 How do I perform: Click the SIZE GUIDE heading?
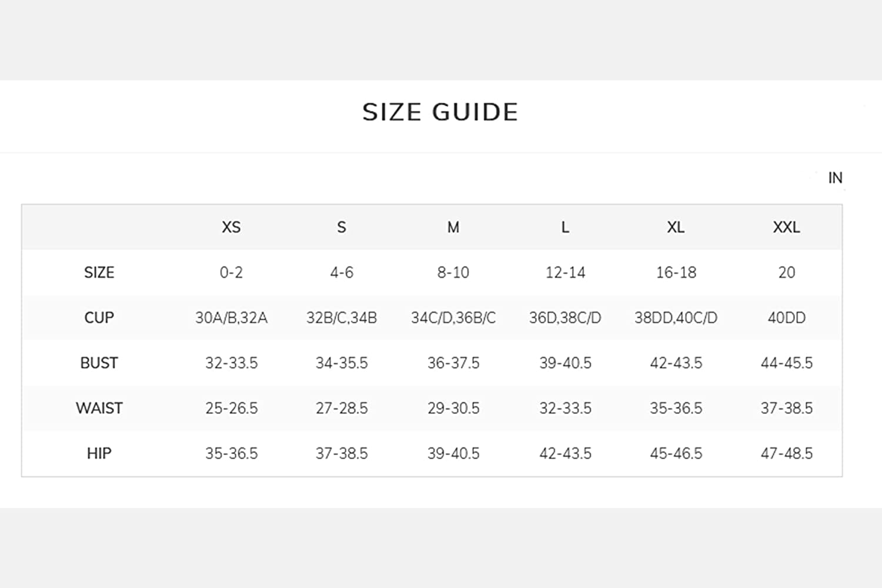(x=440, y=112)
